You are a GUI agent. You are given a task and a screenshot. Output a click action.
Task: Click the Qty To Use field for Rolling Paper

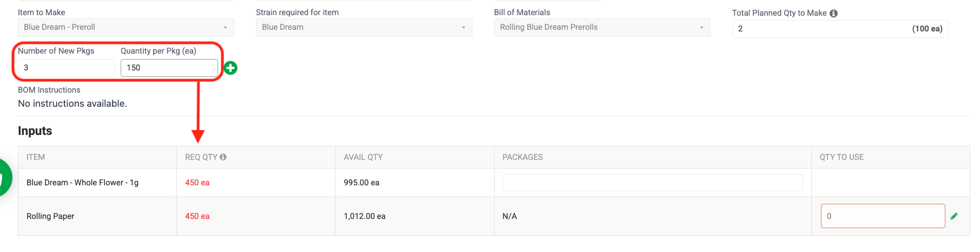883,216
